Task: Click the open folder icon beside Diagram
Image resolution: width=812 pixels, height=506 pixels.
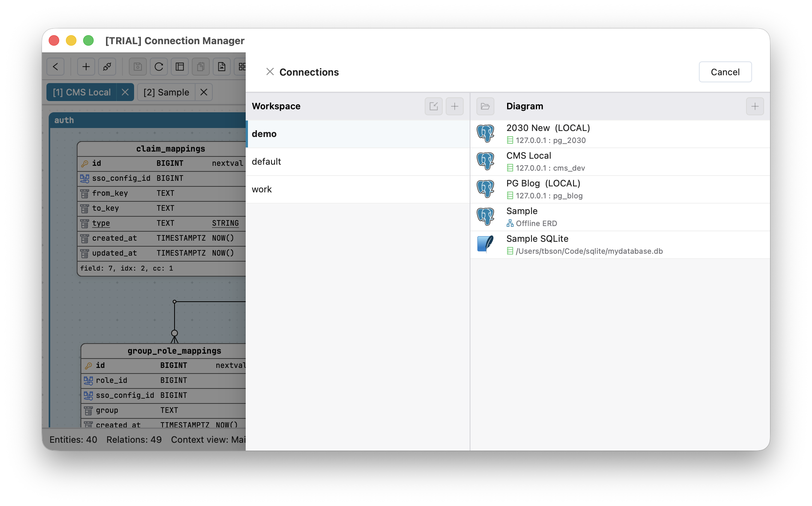Action: point(485,106)
